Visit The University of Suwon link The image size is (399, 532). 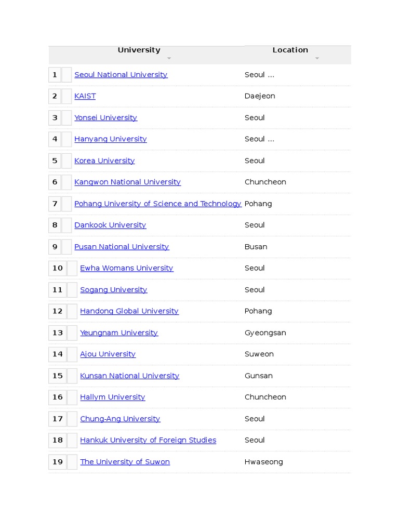point(125,462)
